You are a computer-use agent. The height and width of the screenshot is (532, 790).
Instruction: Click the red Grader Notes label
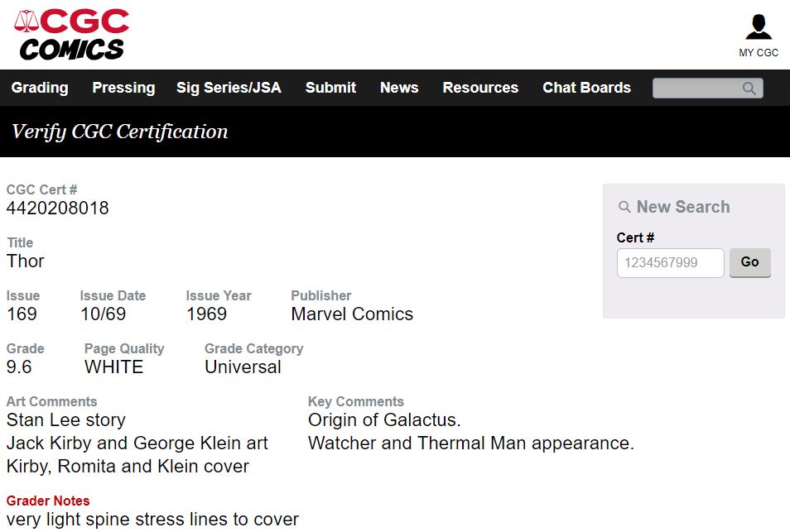point(48,501)
